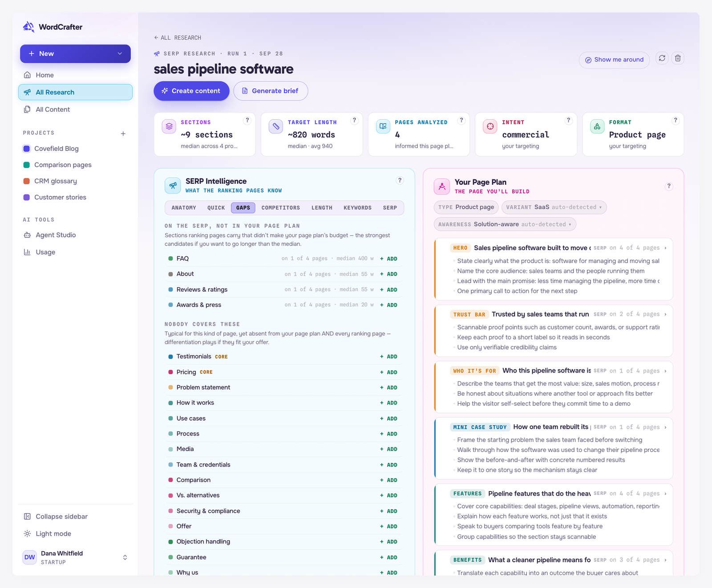This screenshot has width=712, height=588.
Task: Add a new project with plus icon
Action: click(x=123, y=134)
